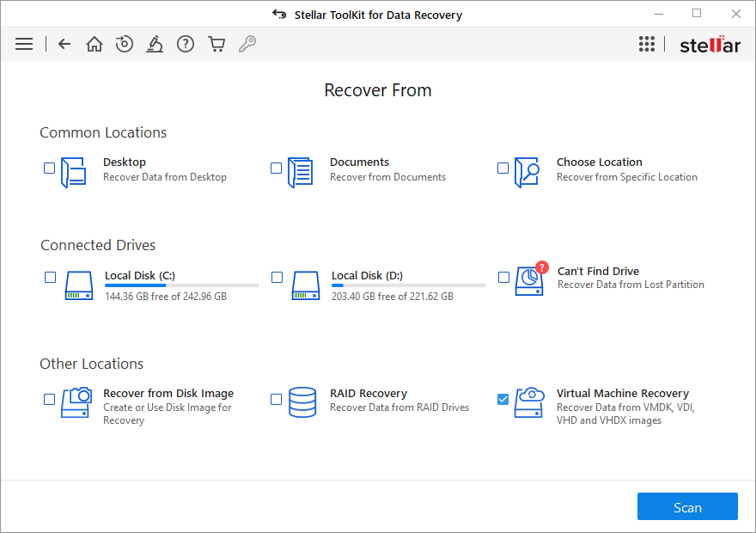Click the Local Disk (D:) storage usage bar
This screenshot has width=756, height=533.
(408, 285)
